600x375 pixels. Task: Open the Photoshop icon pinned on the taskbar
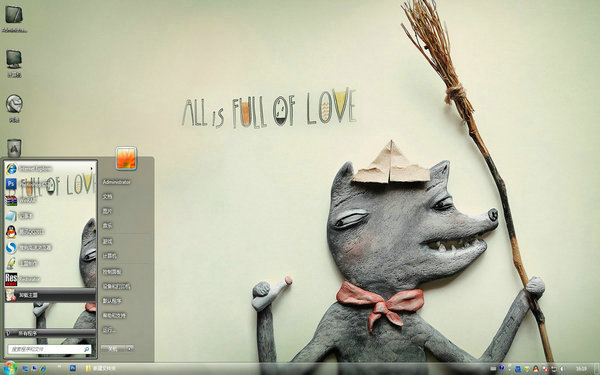click(72, 368)
